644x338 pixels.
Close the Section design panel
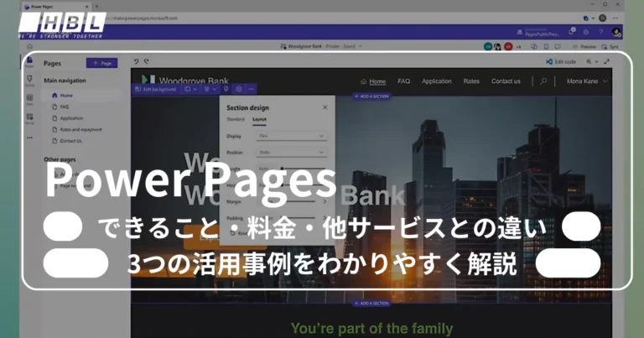point(325,107)
